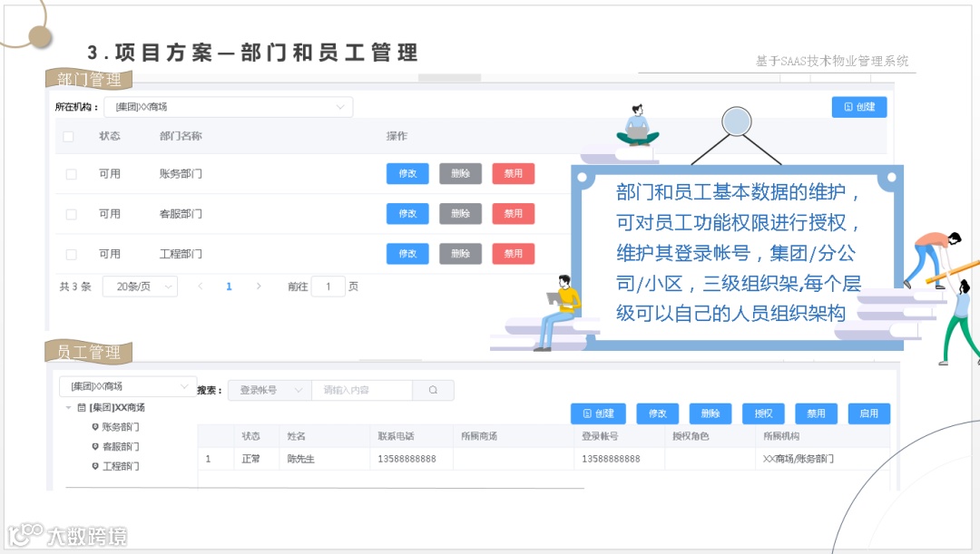This screenshot has width=980, height=554.
Task: Click 授权 button in employee toolbar
Action: 763,413
